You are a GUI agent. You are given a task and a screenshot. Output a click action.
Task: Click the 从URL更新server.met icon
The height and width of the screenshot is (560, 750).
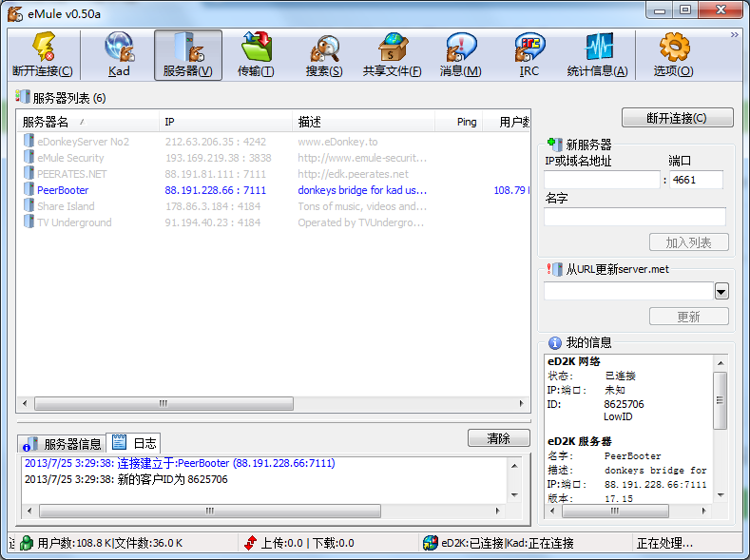coord(555,269)
